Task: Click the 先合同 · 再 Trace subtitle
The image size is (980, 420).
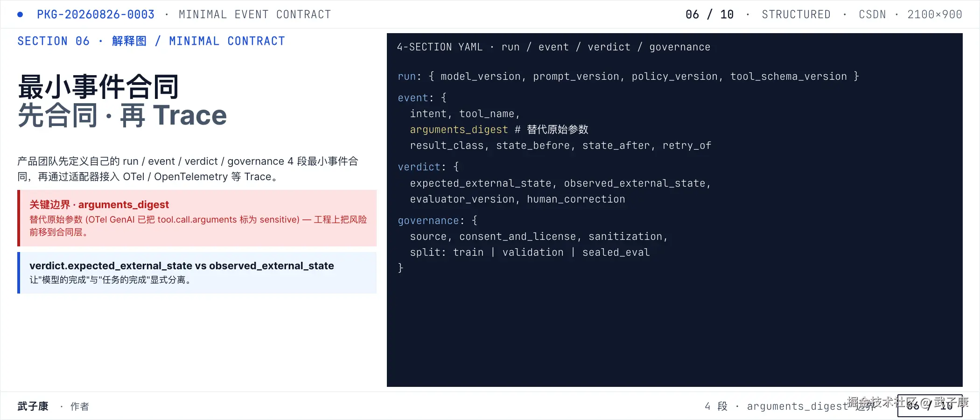Action: click(x=122, y=115)
